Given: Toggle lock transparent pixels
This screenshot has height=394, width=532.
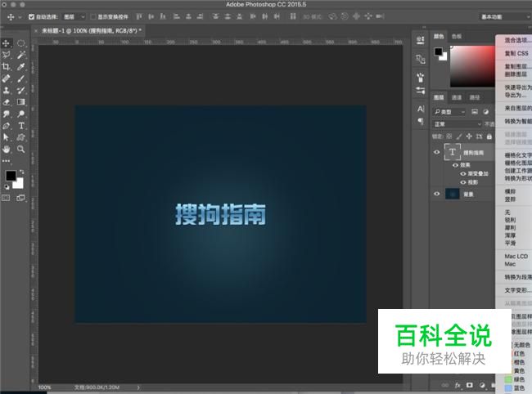Looking at the screenshot, I should (449, 137).
